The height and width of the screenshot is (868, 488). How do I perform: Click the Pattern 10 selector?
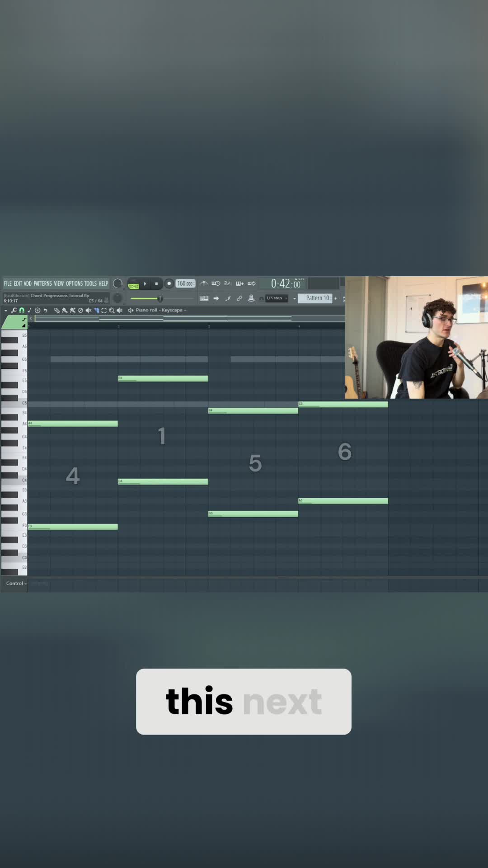coord(315,298)
